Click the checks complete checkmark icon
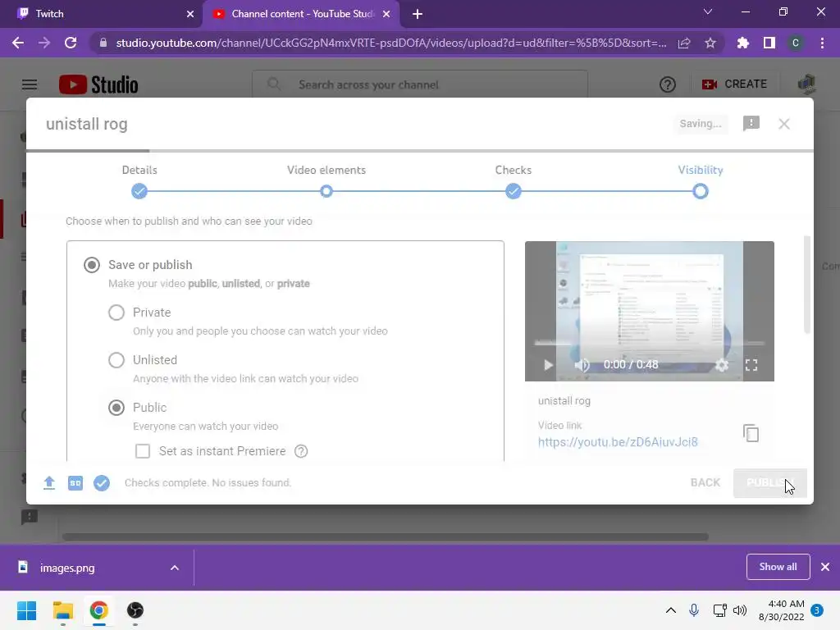 (102, 482)
